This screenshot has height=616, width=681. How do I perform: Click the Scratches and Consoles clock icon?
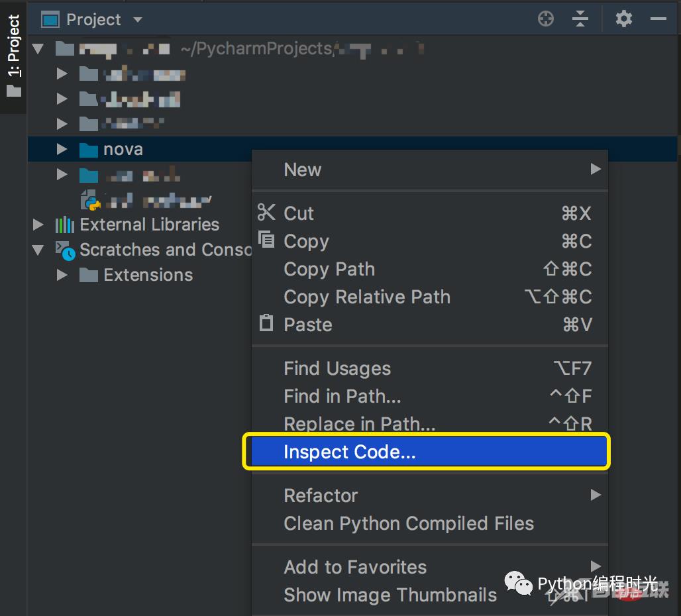click(x=65, y=250)
